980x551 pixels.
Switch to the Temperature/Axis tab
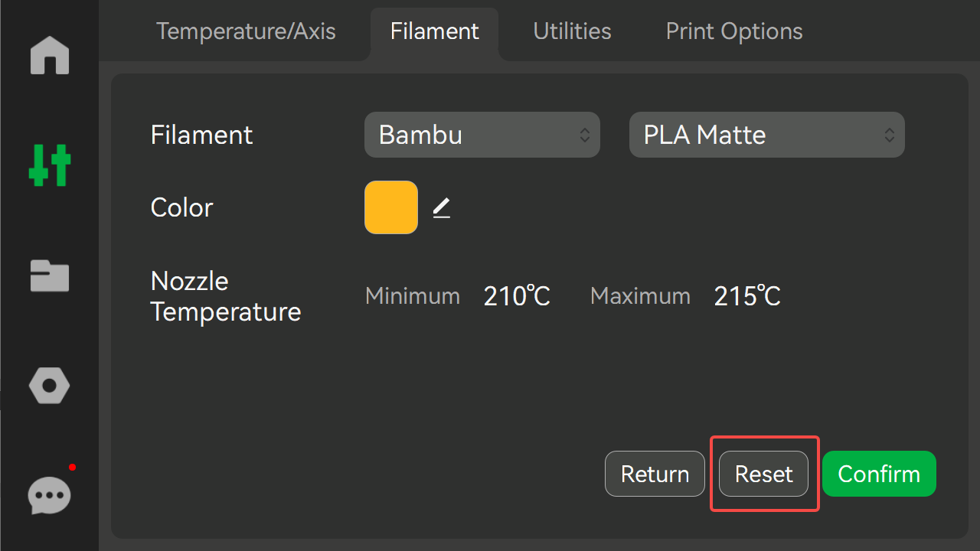(x=246, y=31)
